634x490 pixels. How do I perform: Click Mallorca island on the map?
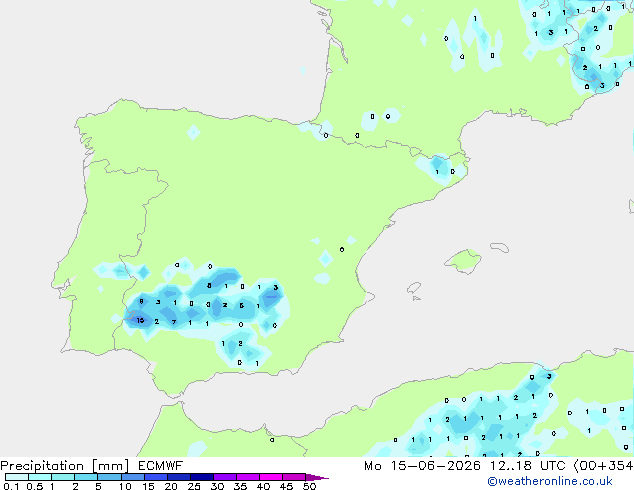(463, 261)
